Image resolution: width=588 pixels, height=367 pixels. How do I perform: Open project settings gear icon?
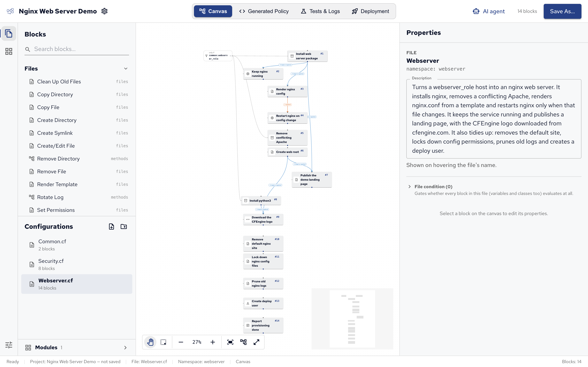coord(104,11)
